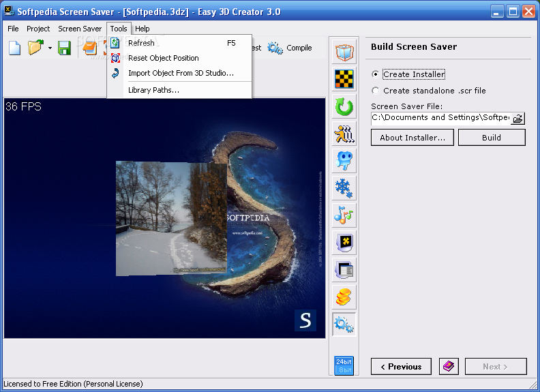Choose Import Object From 3D Studio...
The image size is (540, 392).
[x=179, y=73]
